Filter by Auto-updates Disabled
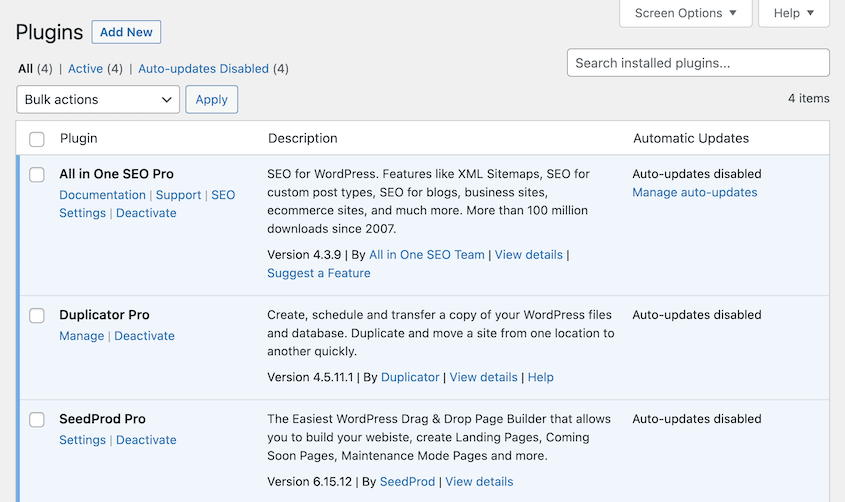This screenshot has width=845, height=502. (203, 69)
